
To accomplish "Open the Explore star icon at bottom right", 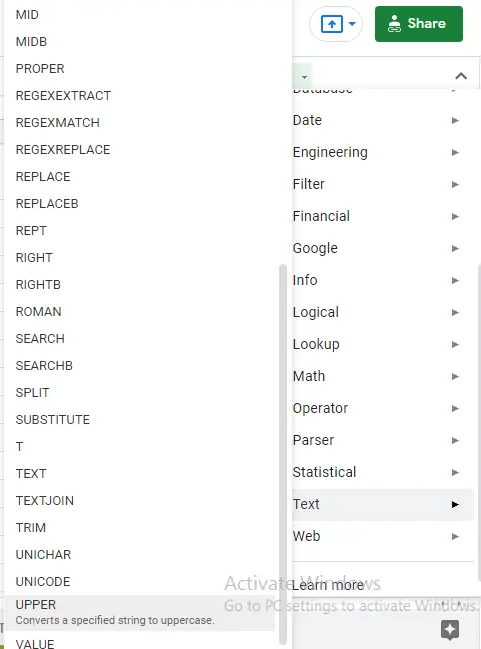I will pyautogui.click(x=450, y=630).
